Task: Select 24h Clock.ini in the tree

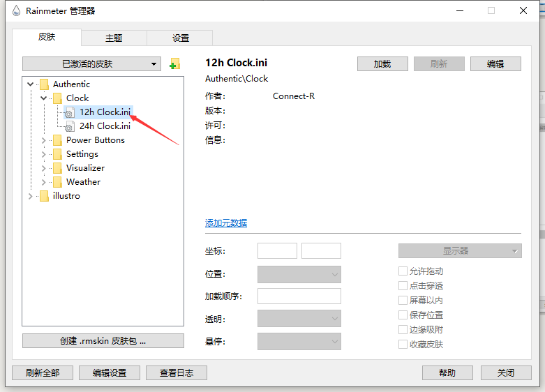Action: (105, 126)
